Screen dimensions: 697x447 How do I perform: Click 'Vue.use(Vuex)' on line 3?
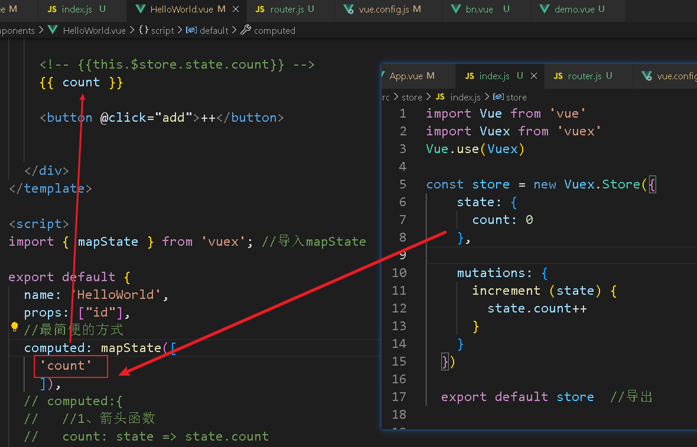point(475,149)
